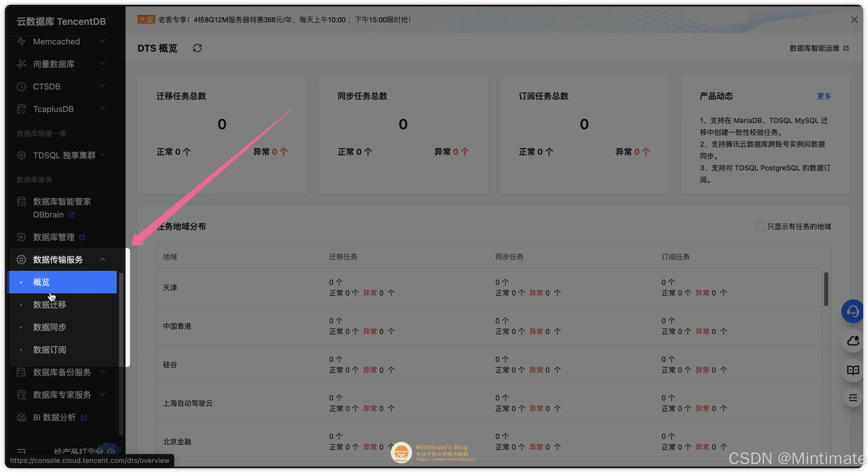Open the customer service headset button
Viewport: 868px width, 473px height.
(x=853, y=311)
